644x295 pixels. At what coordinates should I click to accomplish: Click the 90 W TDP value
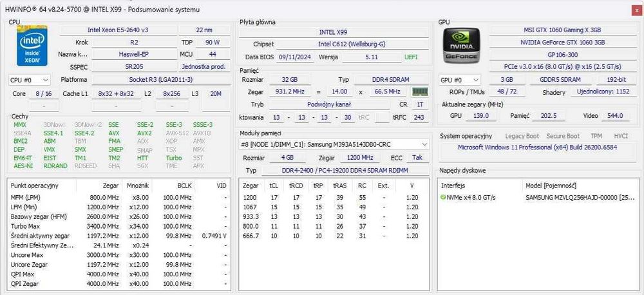click(213, 43)
